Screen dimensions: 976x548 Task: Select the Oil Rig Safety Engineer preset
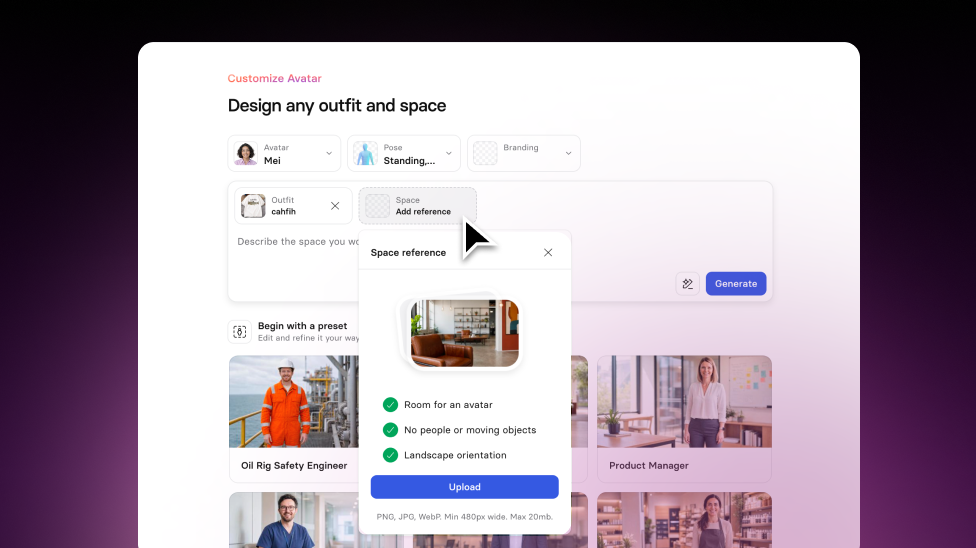click(x=294, y=418)
